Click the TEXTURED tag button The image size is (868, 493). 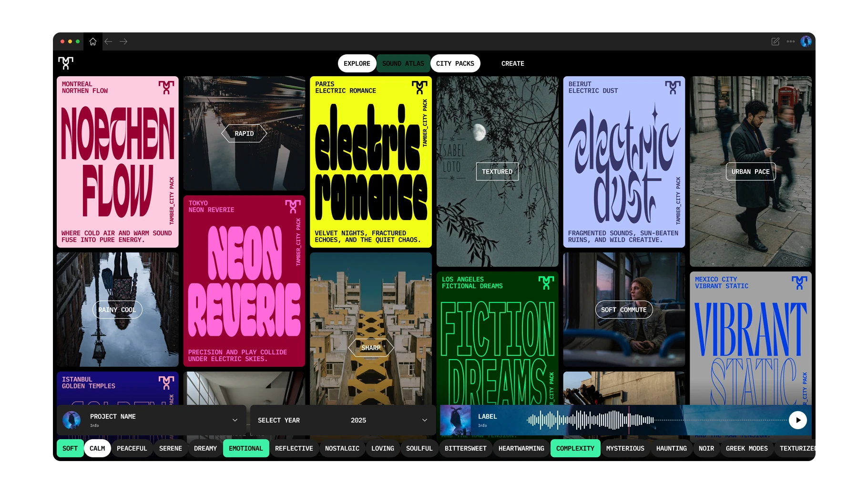coord(497,171)
